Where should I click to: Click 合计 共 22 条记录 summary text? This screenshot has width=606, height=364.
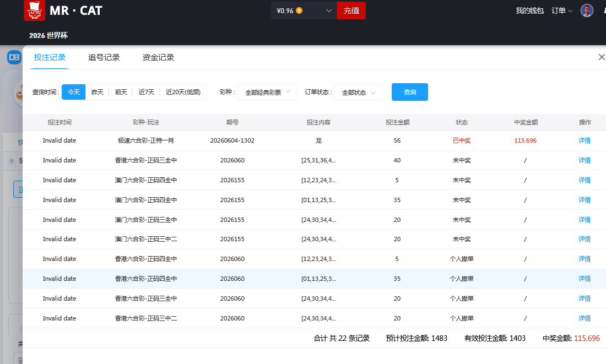(342, 339)
